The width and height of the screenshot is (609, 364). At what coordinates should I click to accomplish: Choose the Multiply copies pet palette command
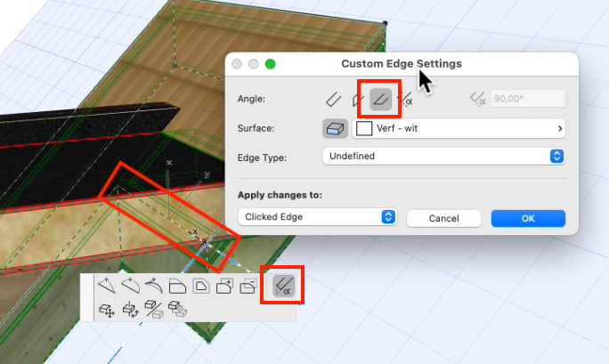(x=177, y=310)
